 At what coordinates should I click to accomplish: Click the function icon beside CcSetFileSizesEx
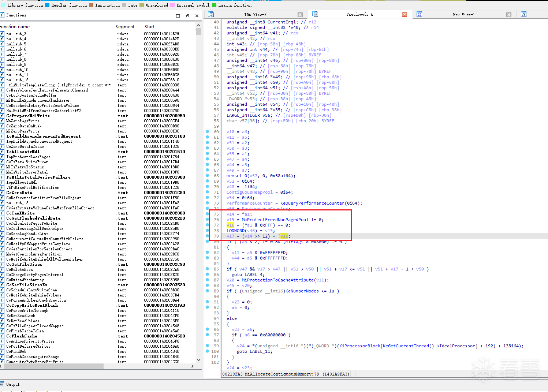coord(2,285)
